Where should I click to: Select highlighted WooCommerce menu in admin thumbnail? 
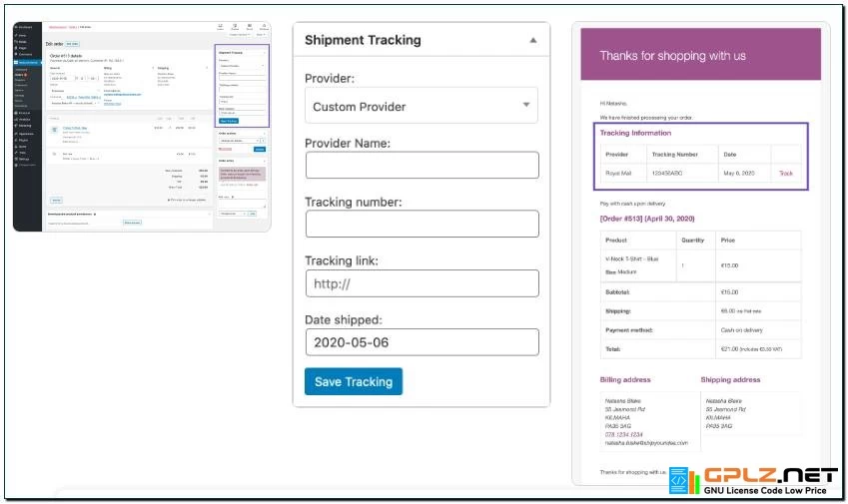pos(27,63)
